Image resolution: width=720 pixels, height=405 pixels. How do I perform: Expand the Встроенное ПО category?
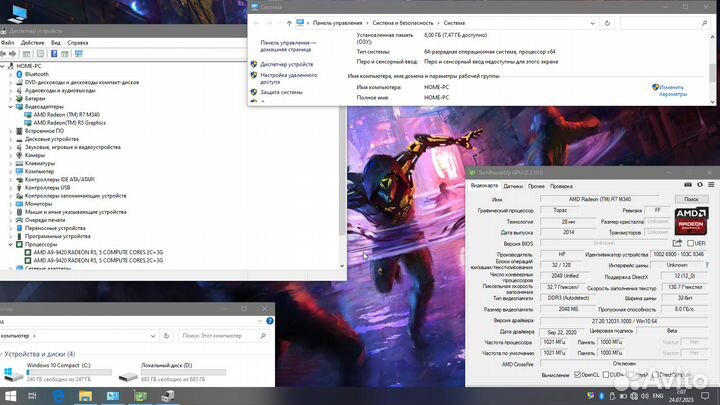click(11, 131)
